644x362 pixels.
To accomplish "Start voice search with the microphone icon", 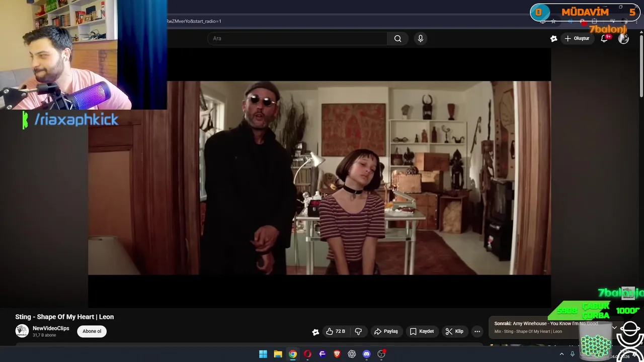I will click(x=421, y=38).
